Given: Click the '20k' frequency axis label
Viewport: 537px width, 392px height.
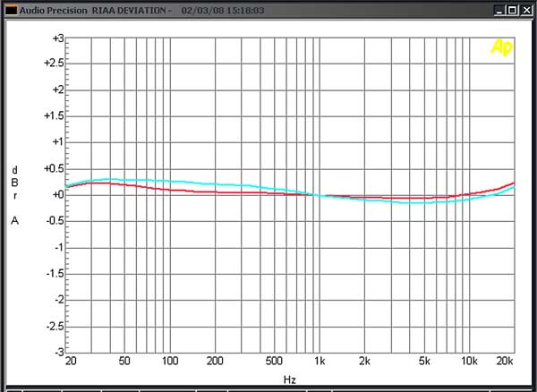Looking at the screenshot, I should (505, 361).
